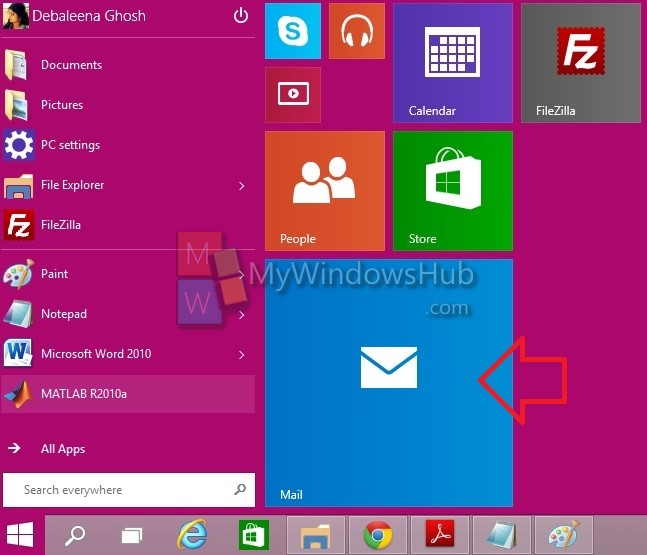Click the power button icon
The image size is (647, 555).
pos(241,16)
